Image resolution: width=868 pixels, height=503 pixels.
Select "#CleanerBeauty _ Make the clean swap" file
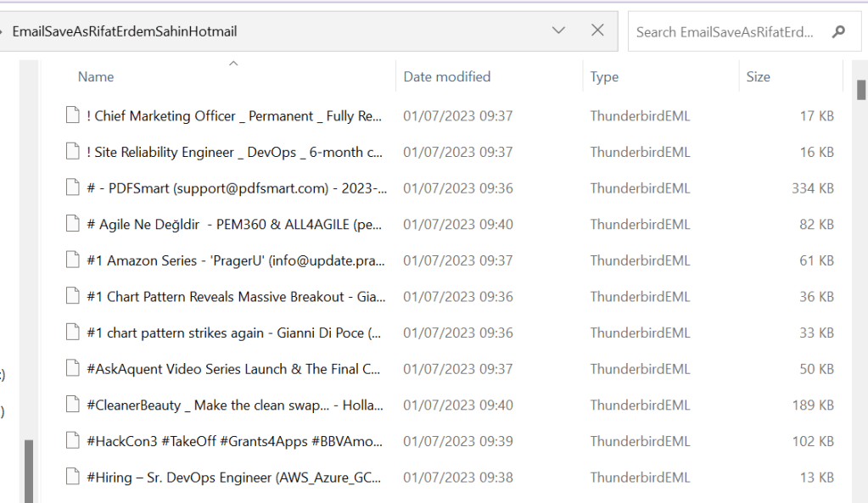(235, 405)
